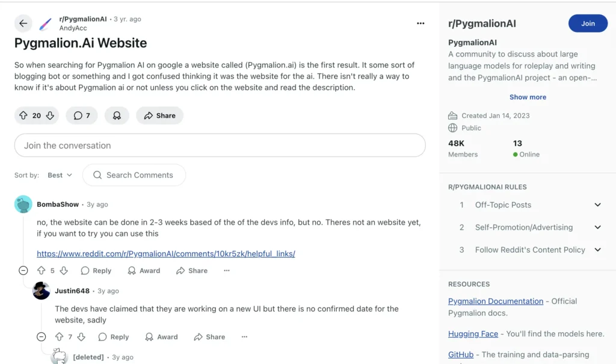Upvote BombaShow's comment
This screenshot has height=364, width=616.
point(42,271)
